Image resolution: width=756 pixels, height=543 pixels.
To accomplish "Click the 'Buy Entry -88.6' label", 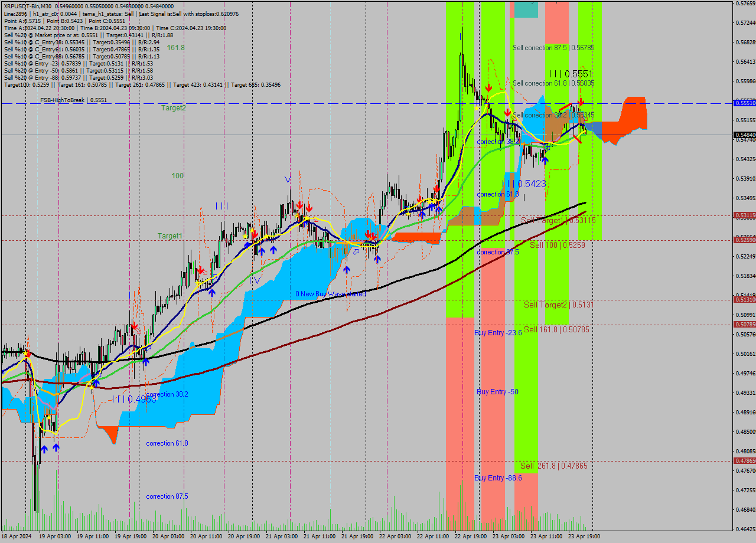I will [498, 478].
